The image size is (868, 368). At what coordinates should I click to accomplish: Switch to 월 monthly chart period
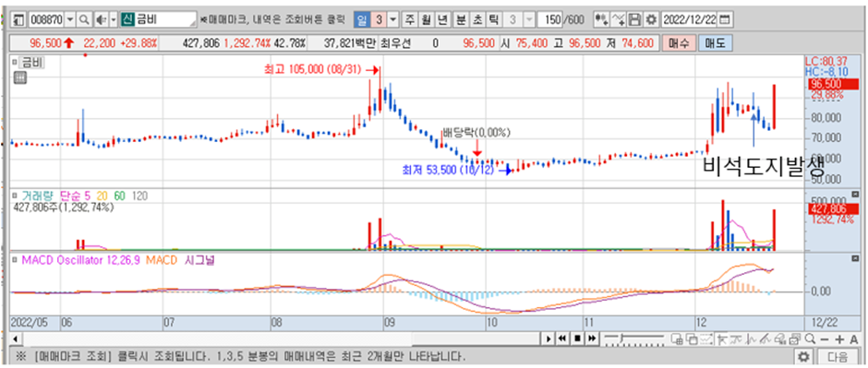click(x=426, y=20)
